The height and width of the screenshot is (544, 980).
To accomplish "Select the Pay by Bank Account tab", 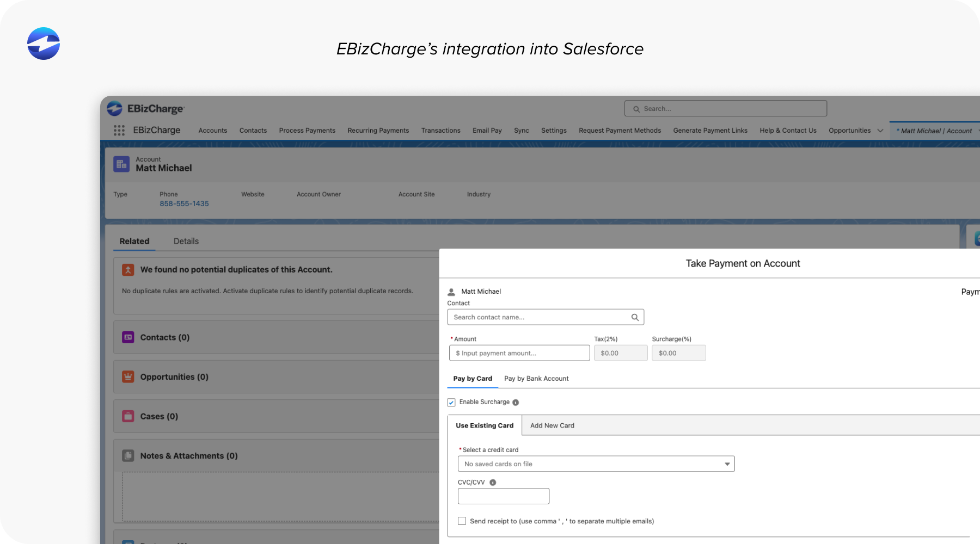I will pos(536,379).
